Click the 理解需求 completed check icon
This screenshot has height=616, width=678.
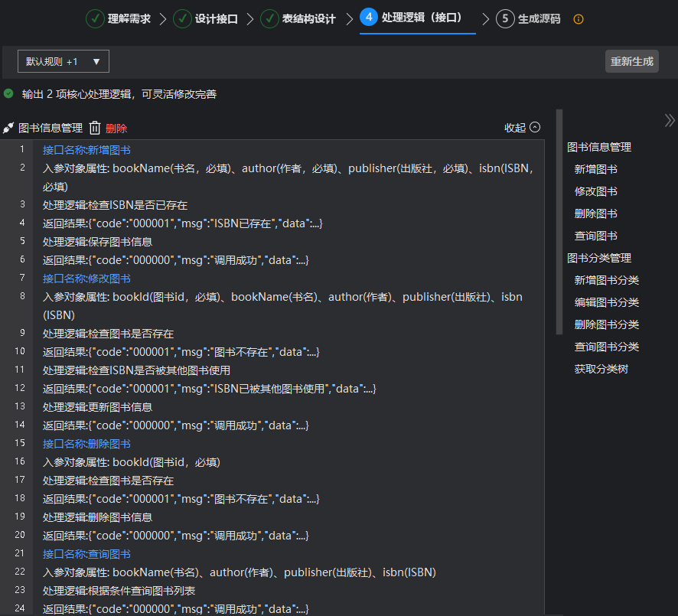click(x=95, y=18)
